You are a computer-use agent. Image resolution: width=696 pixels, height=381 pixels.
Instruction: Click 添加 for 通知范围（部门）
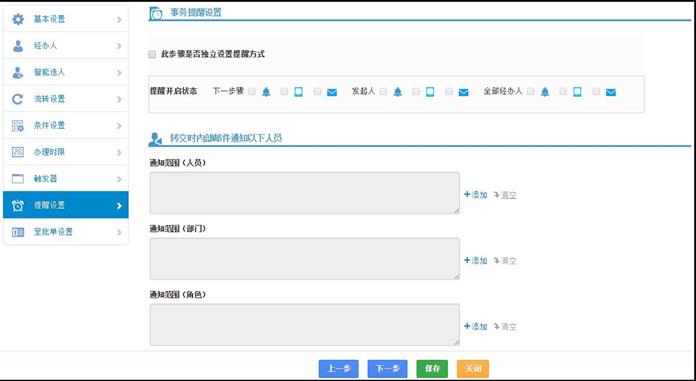pyautogui.click(x=476, y=261)
